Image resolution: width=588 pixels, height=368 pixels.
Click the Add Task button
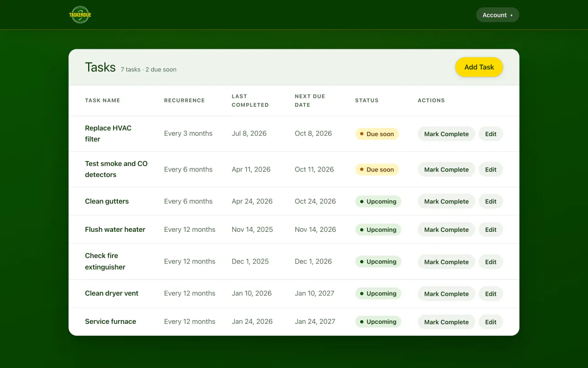coord(479,67)
